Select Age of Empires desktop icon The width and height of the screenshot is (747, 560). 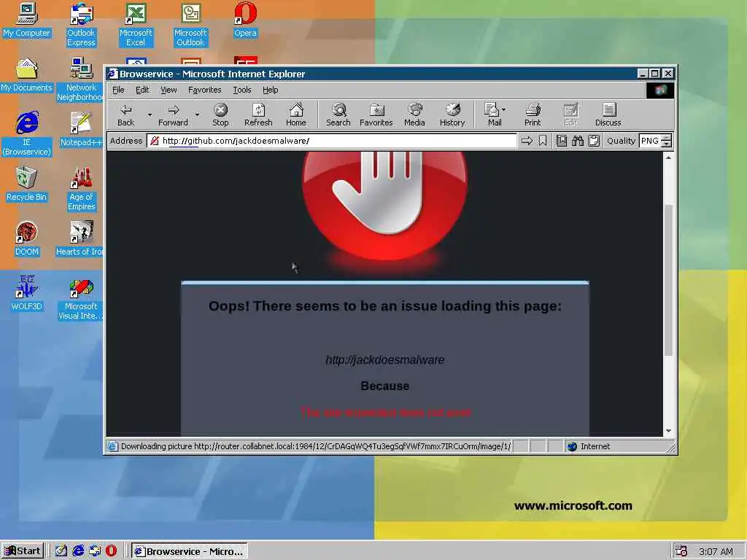pyautogui.click(x=81, y=189)
